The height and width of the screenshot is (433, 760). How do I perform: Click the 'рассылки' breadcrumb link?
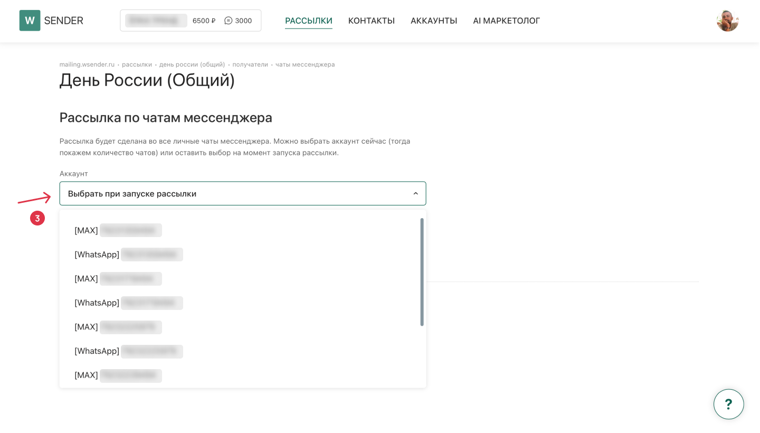point(137,64)
